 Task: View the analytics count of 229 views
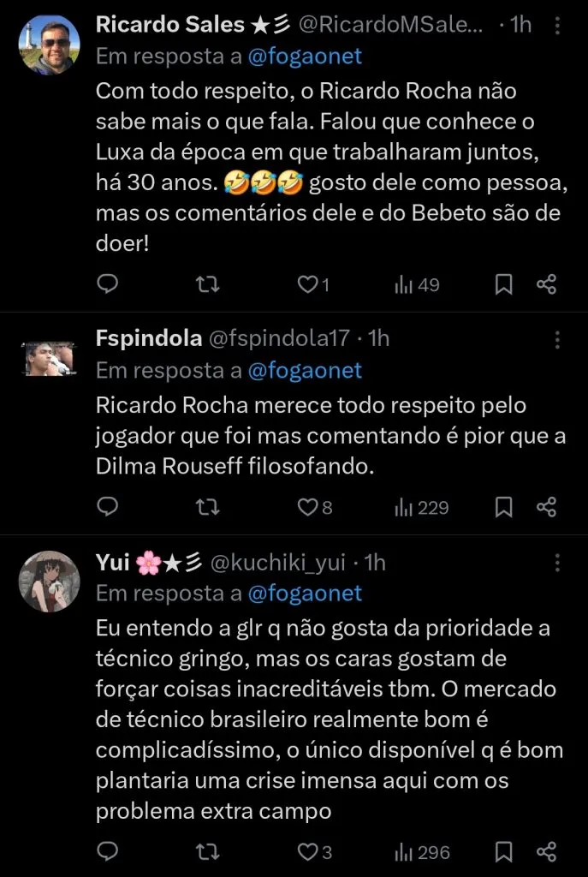pyautogui.click(x=420, y=507)
